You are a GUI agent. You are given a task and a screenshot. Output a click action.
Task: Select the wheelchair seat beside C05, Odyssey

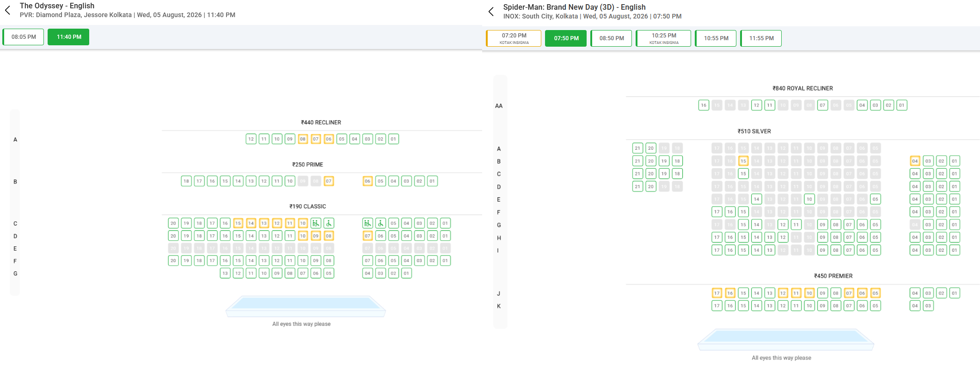coord(380,223)
